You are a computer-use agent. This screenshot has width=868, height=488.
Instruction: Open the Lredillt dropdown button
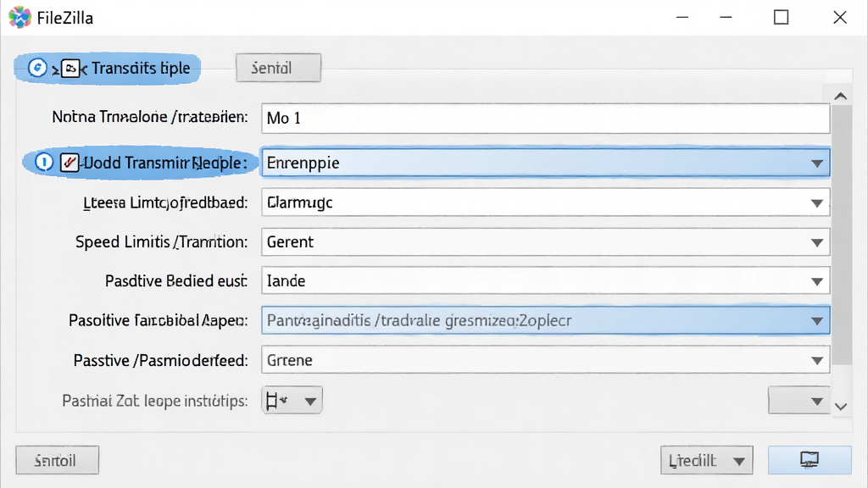point(706,460)
